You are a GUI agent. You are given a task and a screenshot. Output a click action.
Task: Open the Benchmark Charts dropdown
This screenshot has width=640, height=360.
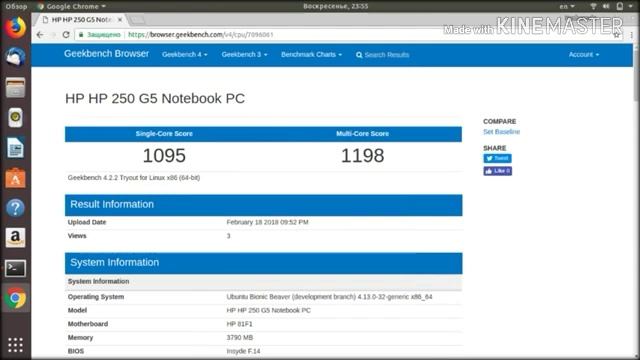[311, 54]
